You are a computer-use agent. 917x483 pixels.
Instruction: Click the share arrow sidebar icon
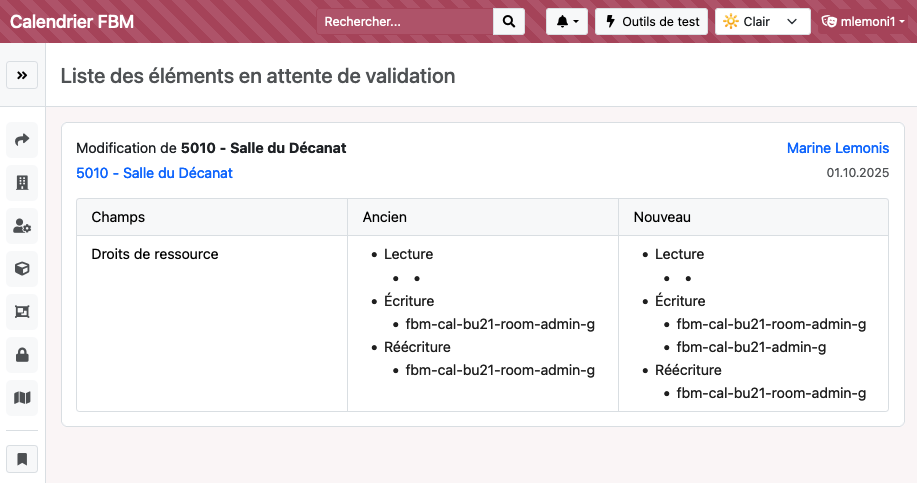tap(22, 140)
